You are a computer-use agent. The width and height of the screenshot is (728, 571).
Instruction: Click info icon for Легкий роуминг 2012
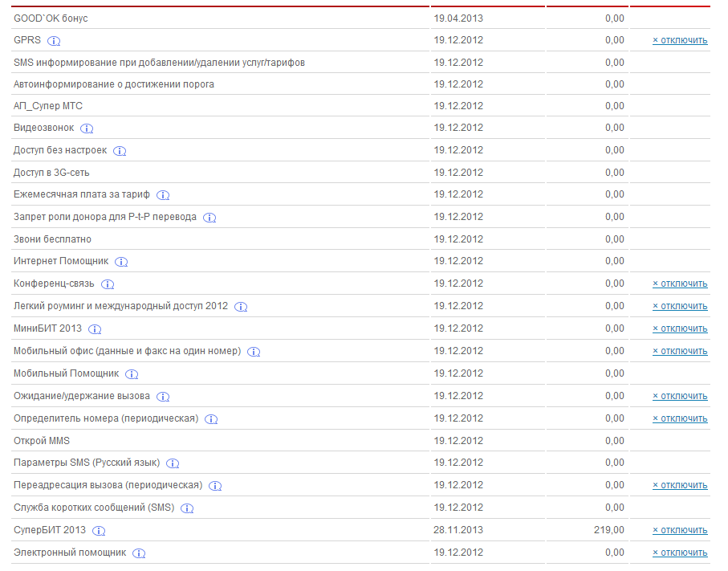(241, 307)
